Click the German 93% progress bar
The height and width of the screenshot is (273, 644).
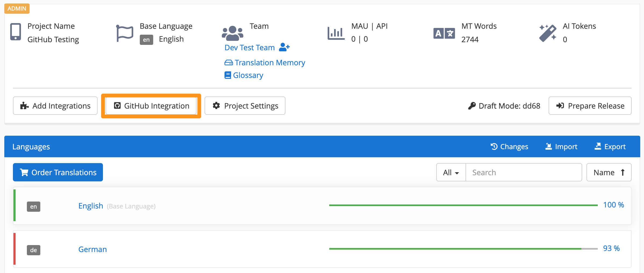(463, 249)
